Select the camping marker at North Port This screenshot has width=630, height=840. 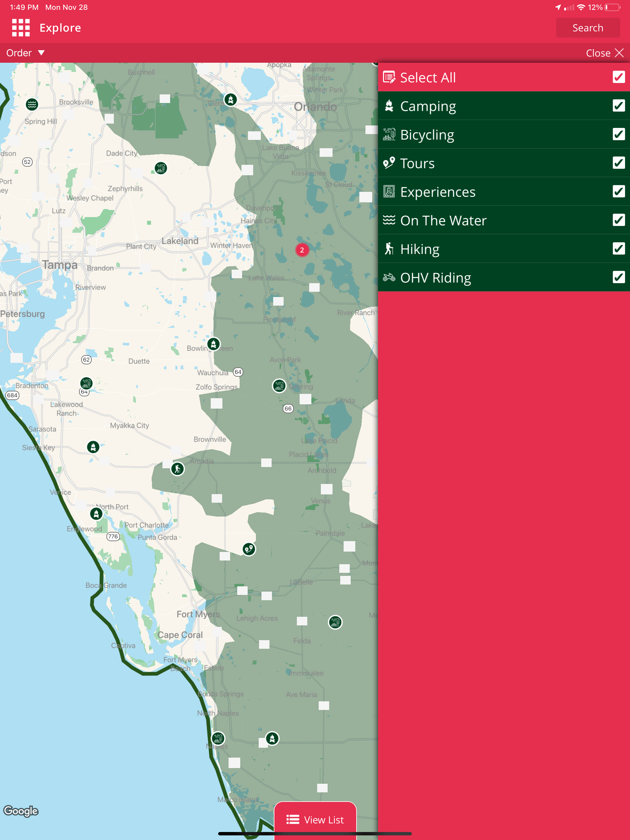coord(96,514)
